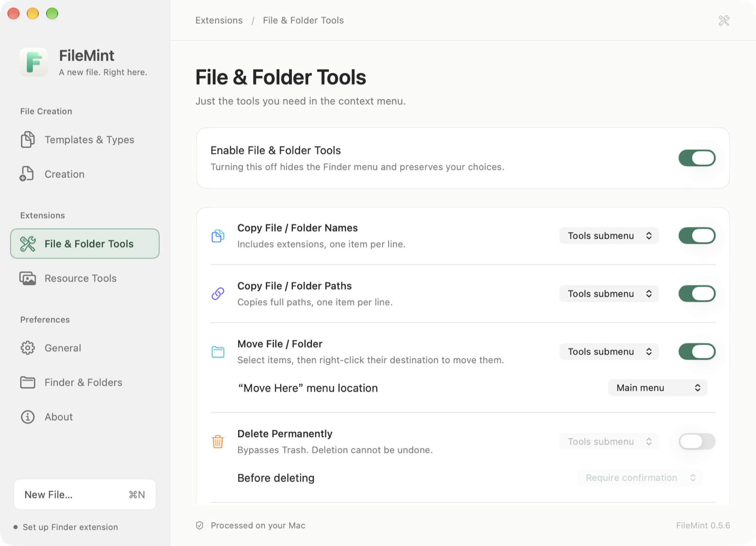Open Tools submenu dropdown for Copy Names
This screenshot has height=546, width=756.
pyautogui.click(x=609, y=235)
